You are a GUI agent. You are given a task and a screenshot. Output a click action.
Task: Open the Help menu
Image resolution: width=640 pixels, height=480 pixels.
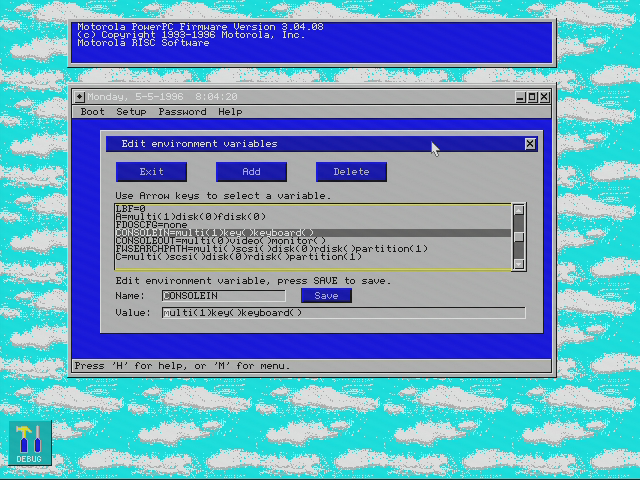pyautogui.click(x=230, y=112)
